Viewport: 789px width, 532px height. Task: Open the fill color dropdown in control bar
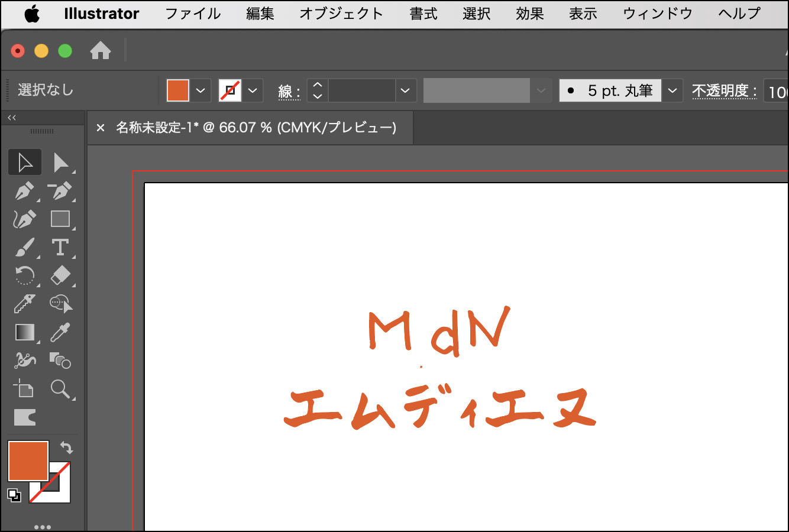201,90
